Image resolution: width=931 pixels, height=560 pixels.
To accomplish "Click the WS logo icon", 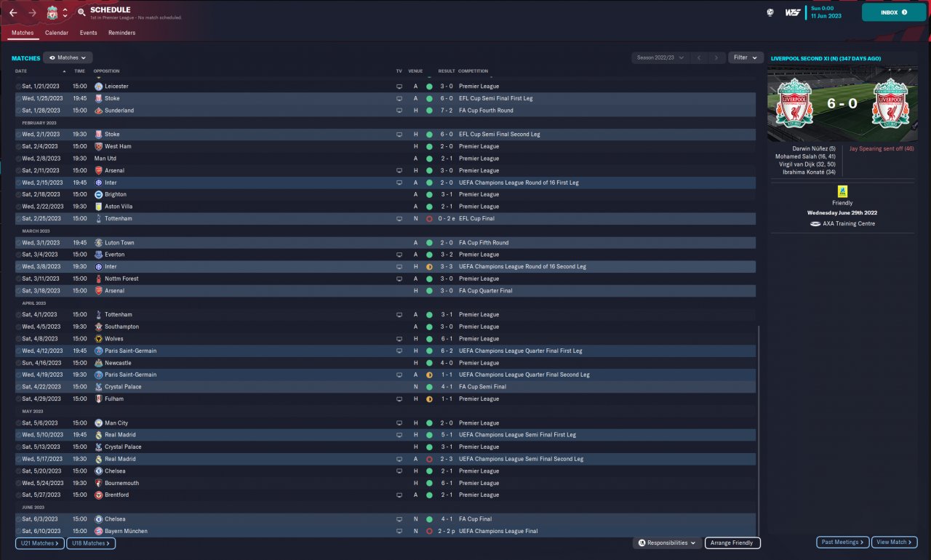I will tap(793, 13).
